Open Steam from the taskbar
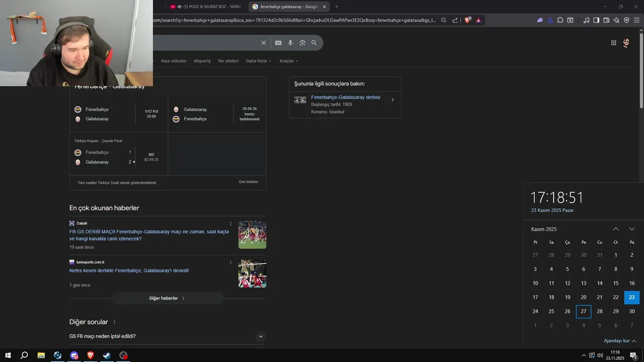The height and width of the screenshot is (362, 644). point(107,355)
